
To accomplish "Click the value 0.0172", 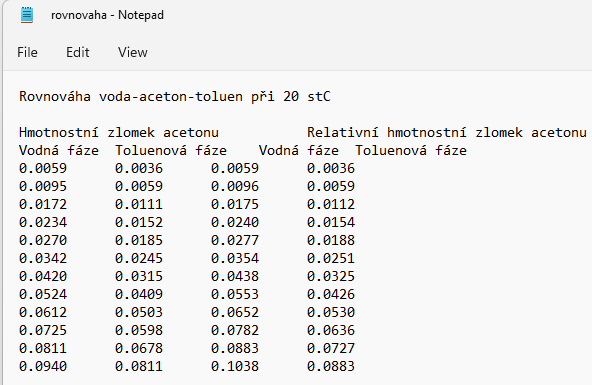I will tap(43, 204).
